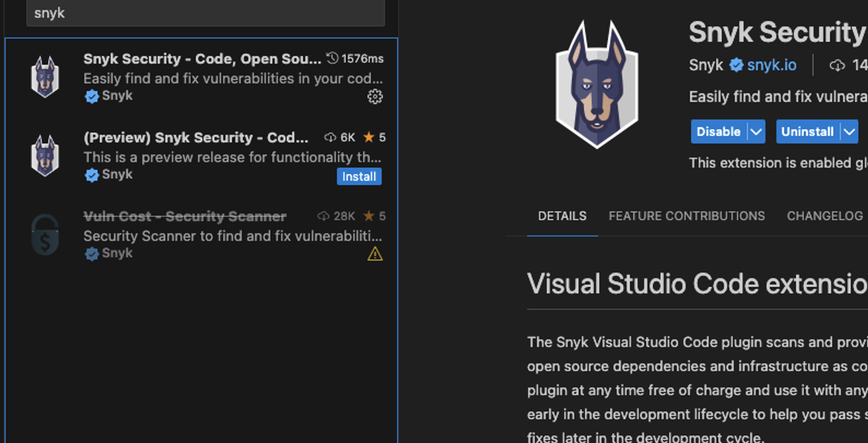
Task: Click the 28K downloads cloud icon
Action: [323, 216]
